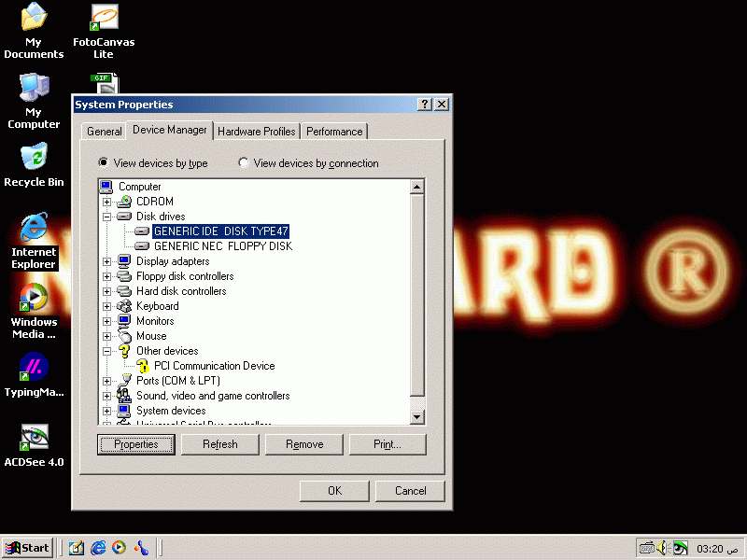The width and height of the screenshot is (747, 560).
Task: Expand the System devices node
Action: 106,411
